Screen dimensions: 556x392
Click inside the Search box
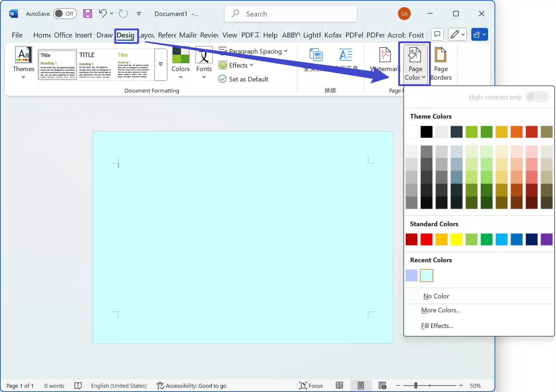point(290,14)
